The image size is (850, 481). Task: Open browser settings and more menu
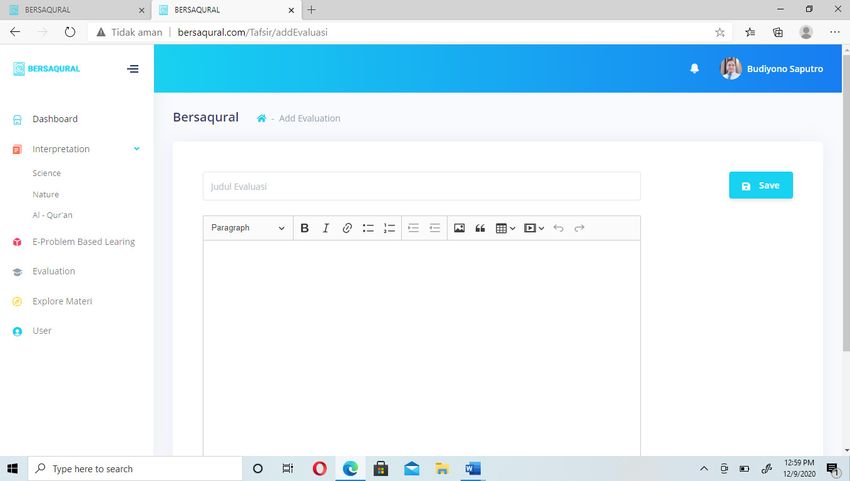(x=835, y=33)
